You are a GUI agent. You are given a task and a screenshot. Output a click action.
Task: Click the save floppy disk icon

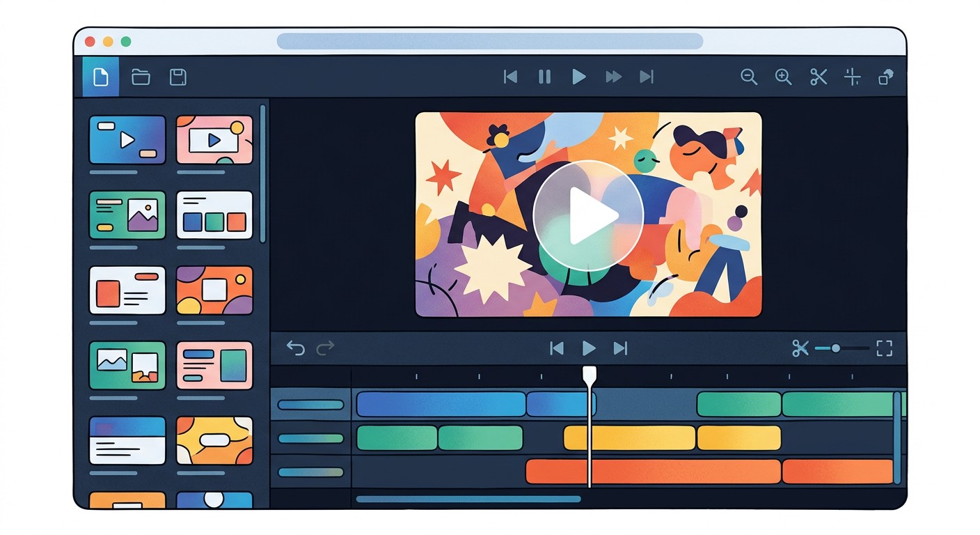(178, 77)
